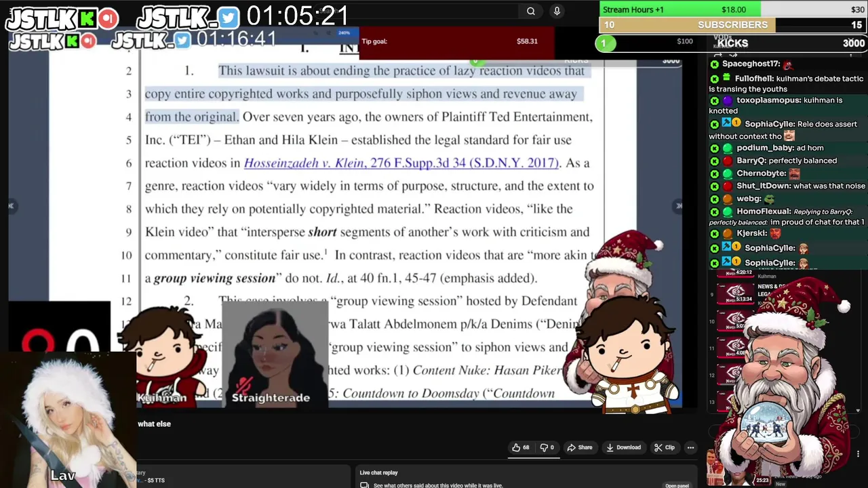Click the Straighterade avatar overlay

coord(275,354)
